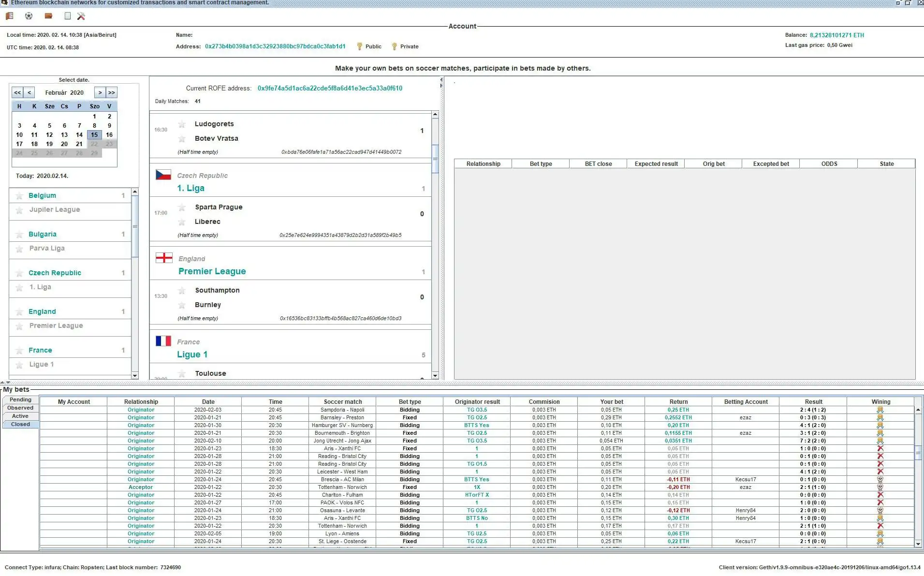Open the soccer ball toolbar icon
The height and width of the screenshot is (576, 924).
[29, 16]
